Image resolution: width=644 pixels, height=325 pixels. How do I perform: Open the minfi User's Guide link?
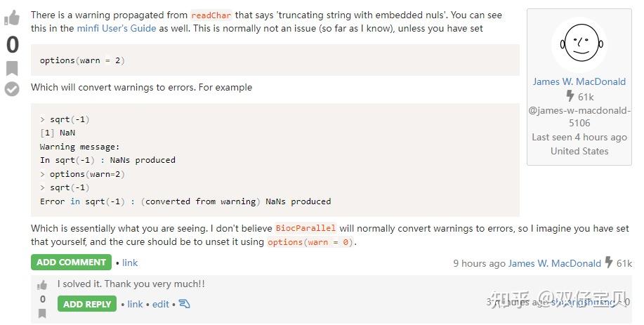pos(117,28)
